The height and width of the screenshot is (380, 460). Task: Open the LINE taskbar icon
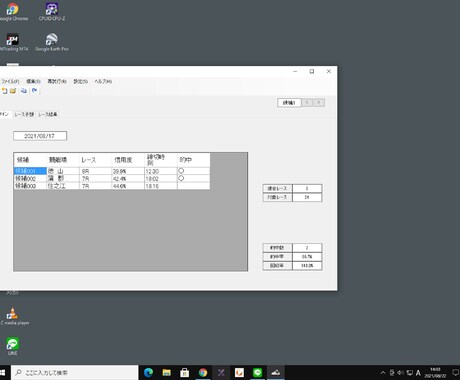pos(257,373)
